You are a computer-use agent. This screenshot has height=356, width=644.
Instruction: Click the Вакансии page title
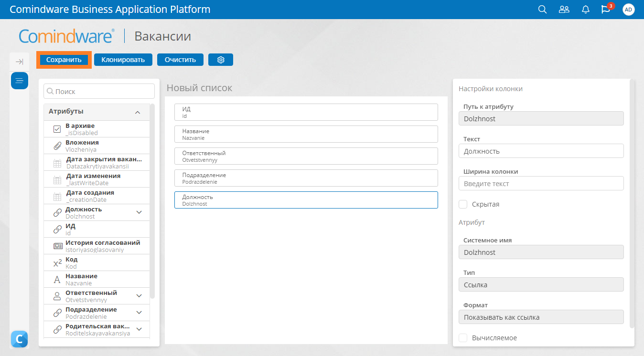(162, 36)
